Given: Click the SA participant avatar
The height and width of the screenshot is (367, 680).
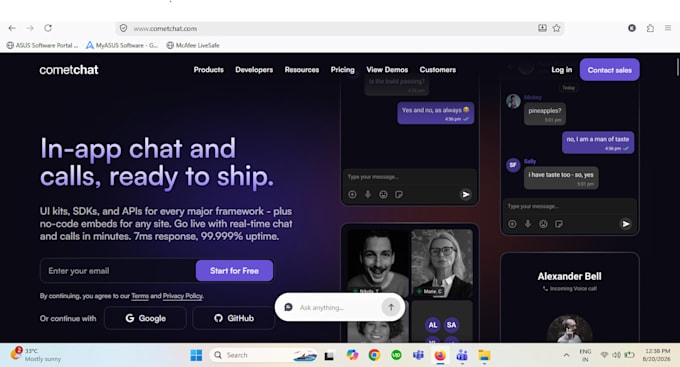Looking at the screenshot, I should pos(451,325).
